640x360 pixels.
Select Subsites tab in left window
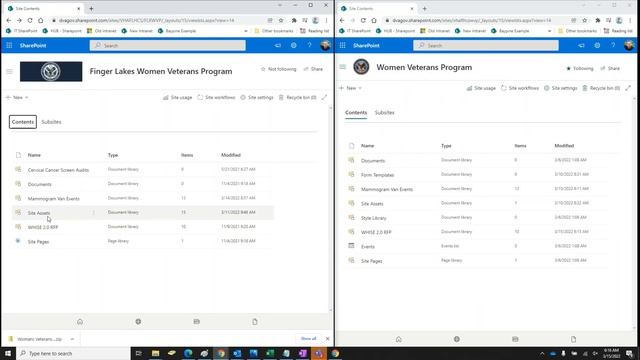tap(51, 122)
